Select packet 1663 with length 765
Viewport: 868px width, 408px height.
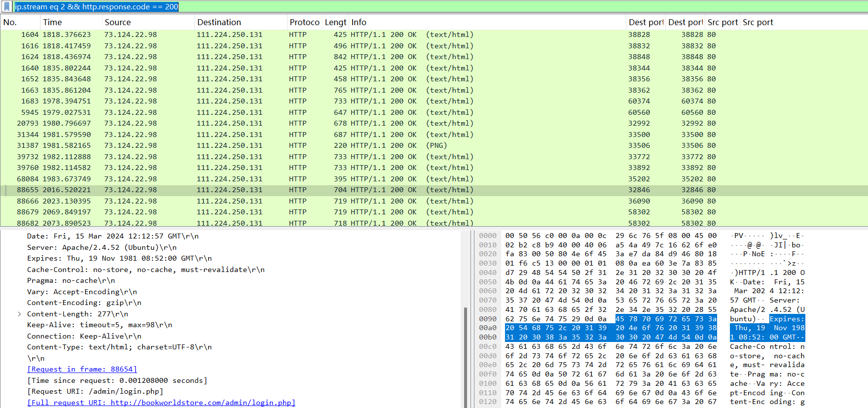[x=434, y=90]
